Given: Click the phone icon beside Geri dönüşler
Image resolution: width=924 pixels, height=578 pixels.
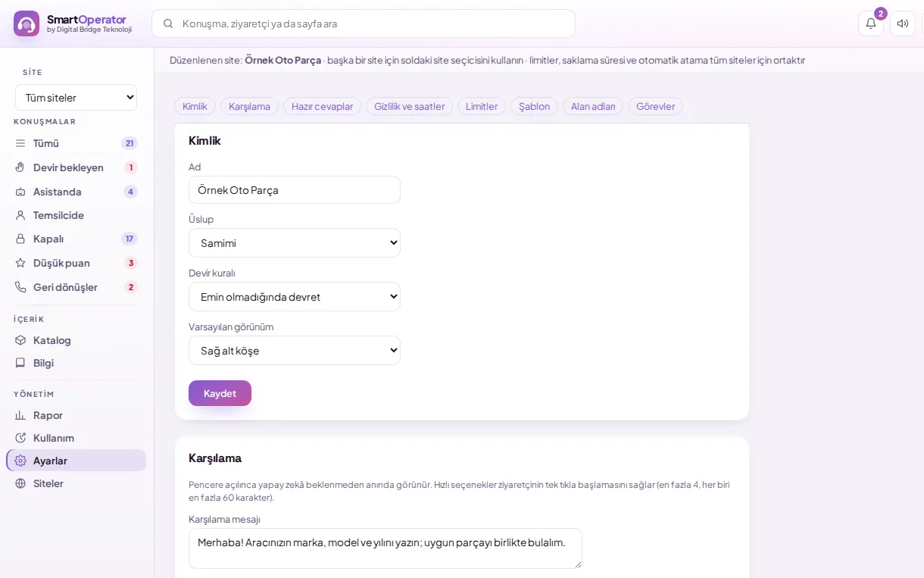Looking at the screenshot, I should tap(20, 287).
